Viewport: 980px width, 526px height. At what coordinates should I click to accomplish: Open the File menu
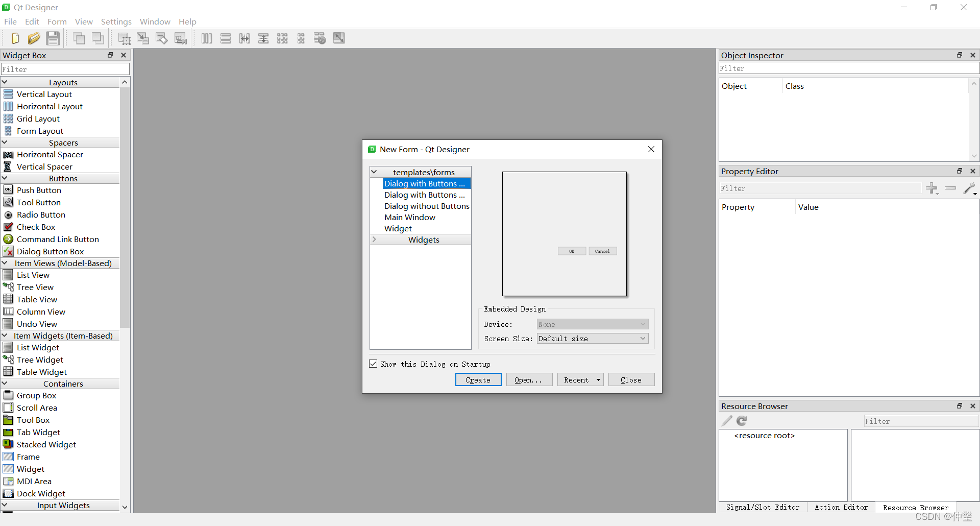click(x=10, y=21)
